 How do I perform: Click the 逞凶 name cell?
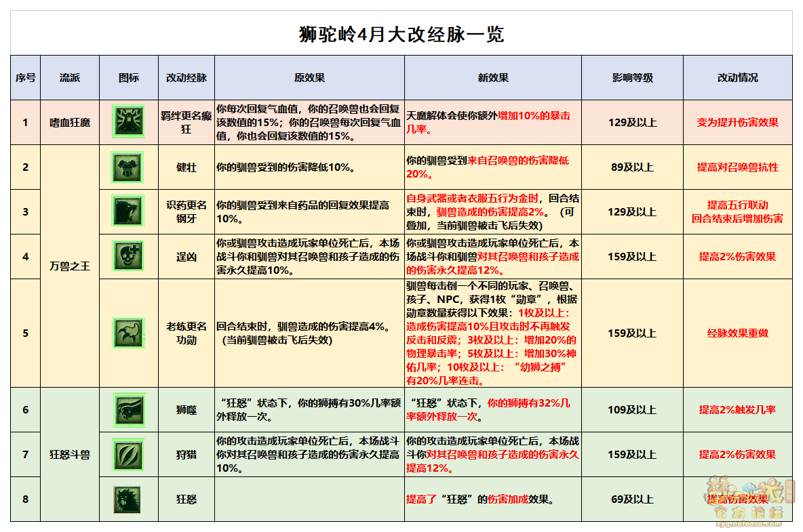(187, 257)
